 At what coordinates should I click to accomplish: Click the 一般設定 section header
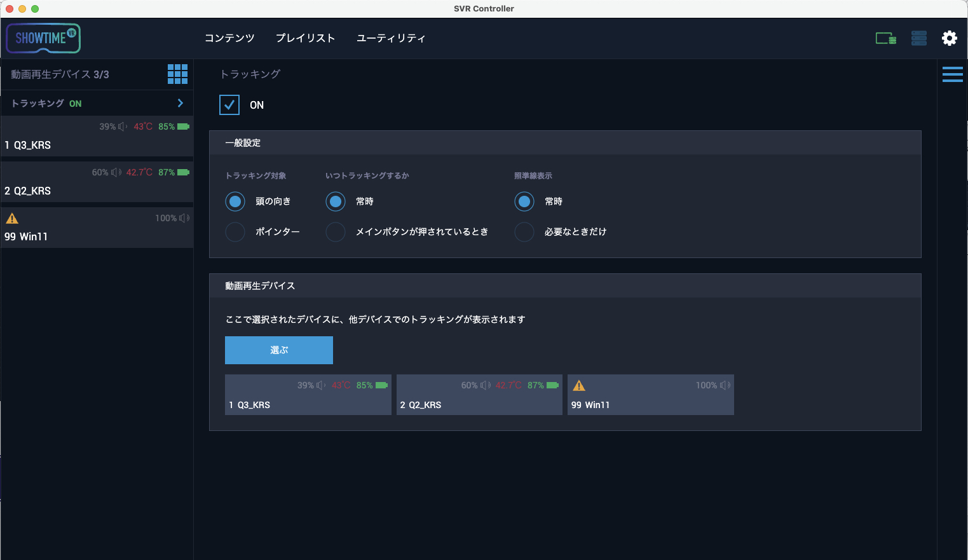pos(565,143)
